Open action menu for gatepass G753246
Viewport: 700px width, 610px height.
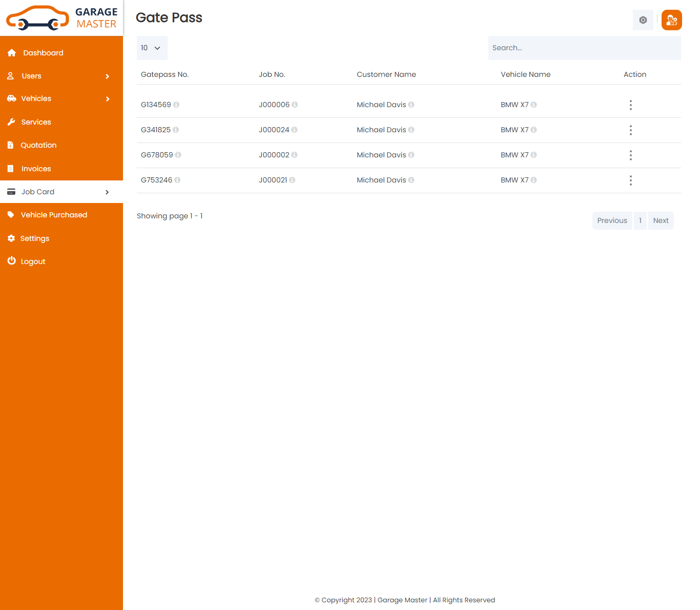click(x=630, y=180)
